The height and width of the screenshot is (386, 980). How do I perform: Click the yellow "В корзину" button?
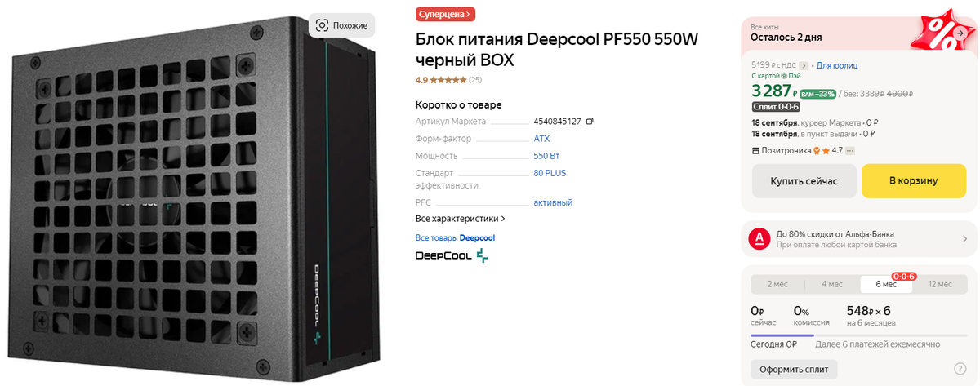pos(913,181)
